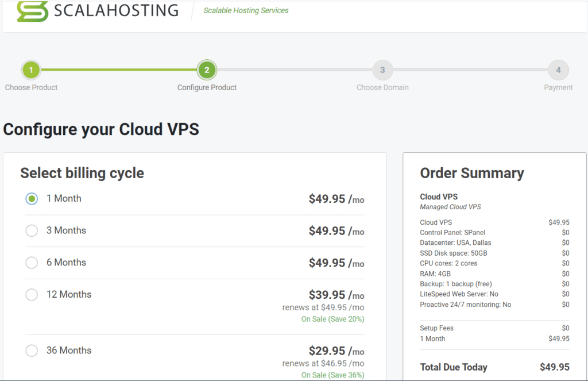Click the Cloud VPS $49.95 summary line
This screenshot has width=588, height=381.
coord(494,222)
